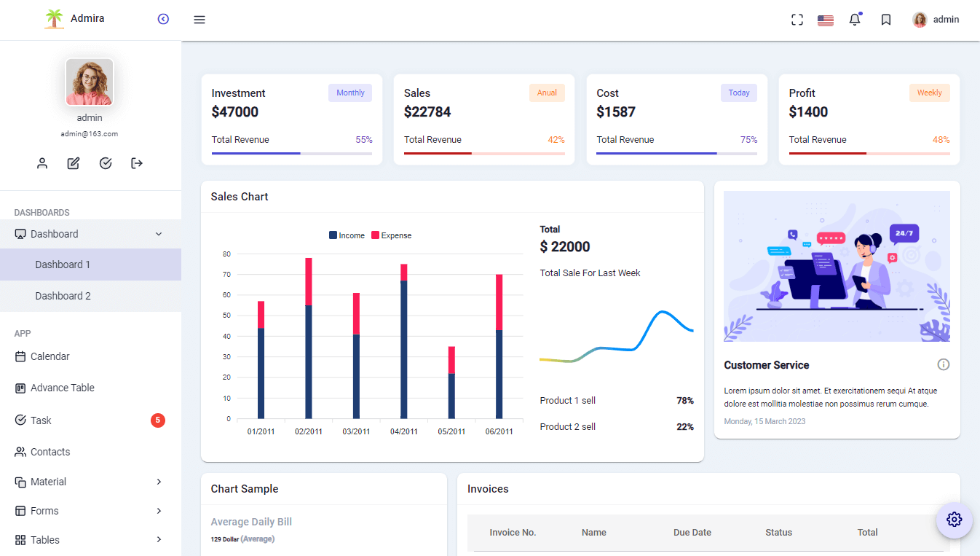
Task: Collapse the Dashboard menu chevron
Action: (x=158, y=234)
